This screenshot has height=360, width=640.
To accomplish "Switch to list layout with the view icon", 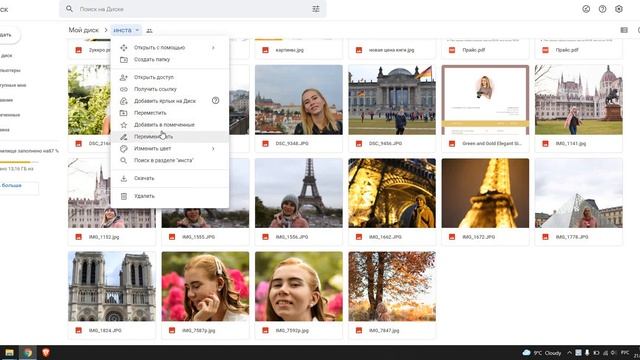I will pos(624,30).
